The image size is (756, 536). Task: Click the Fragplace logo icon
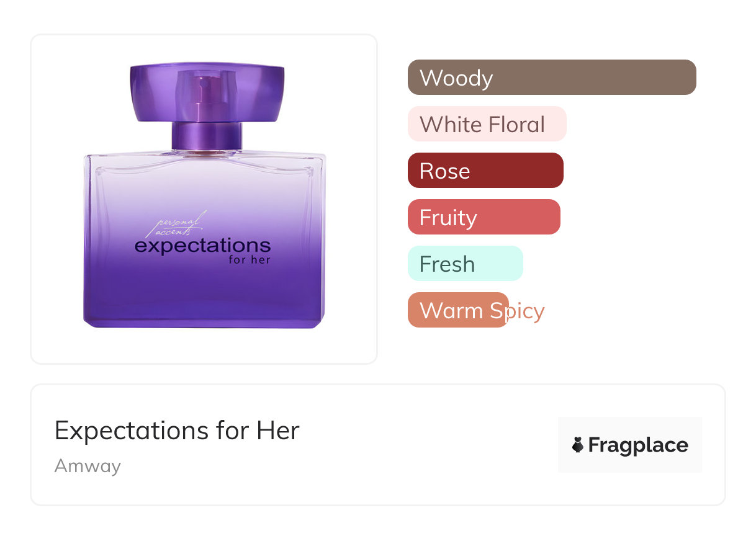point(578,445)
